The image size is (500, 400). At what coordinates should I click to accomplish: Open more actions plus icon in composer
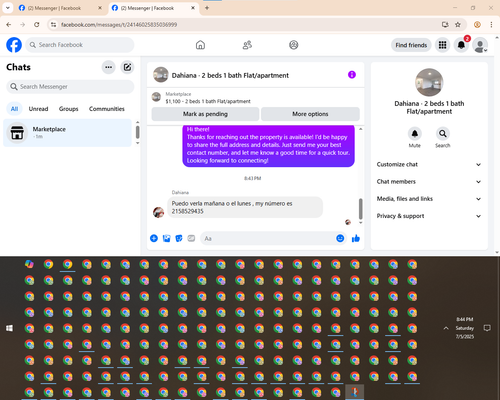point(154,238)
